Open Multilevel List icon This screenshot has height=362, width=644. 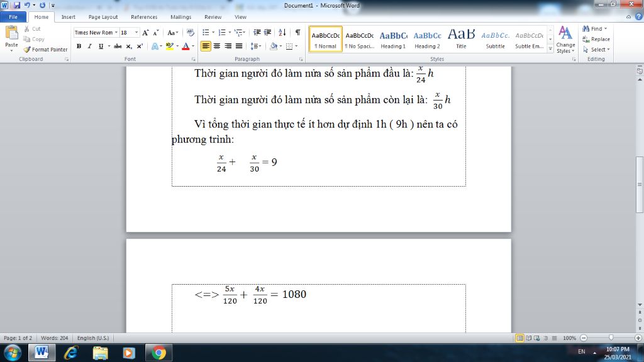238,33
